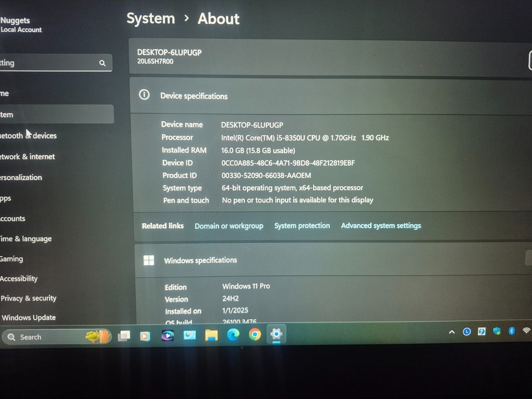532x399 pixels.
Task: Open the Accounts settings page
Action: [57, 218]
